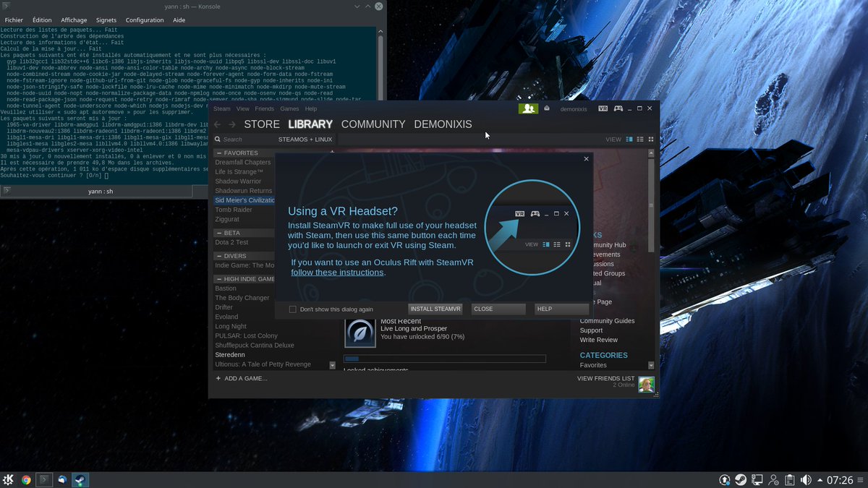Image resolution: width=868 pixels, height=488 pixels.
Task: Show hidden system tray icons arrow
Action: (x=820, y=479)
